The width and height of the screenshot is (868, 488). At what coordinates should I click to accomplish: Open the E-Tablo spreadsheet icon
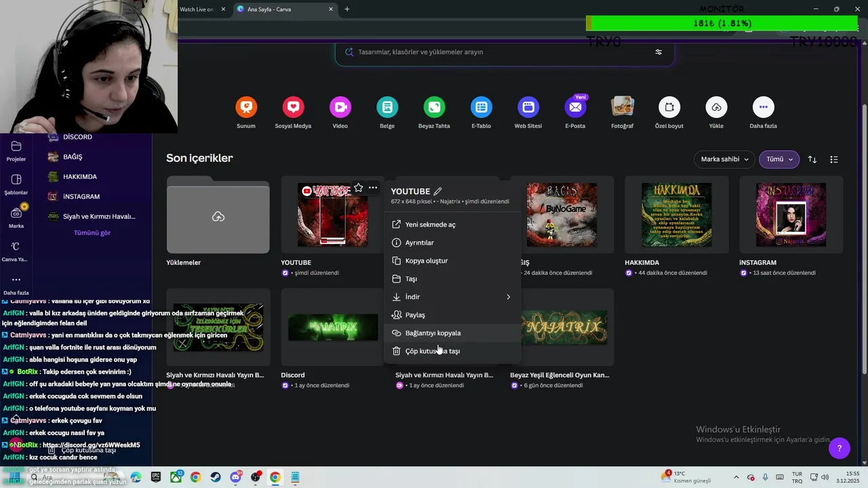pyautogui.click(x=481, y=107)
